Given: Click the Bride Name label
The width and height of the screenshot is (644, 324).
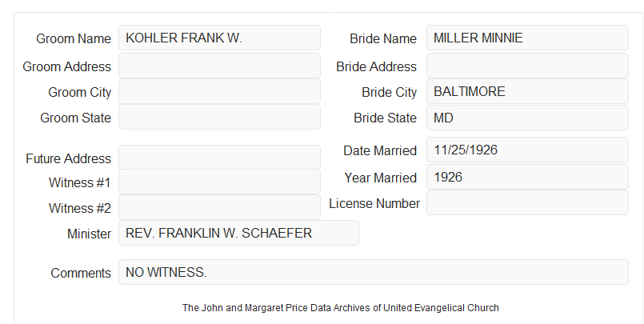Looking at the screenshot, I should (x=383, y=38).
